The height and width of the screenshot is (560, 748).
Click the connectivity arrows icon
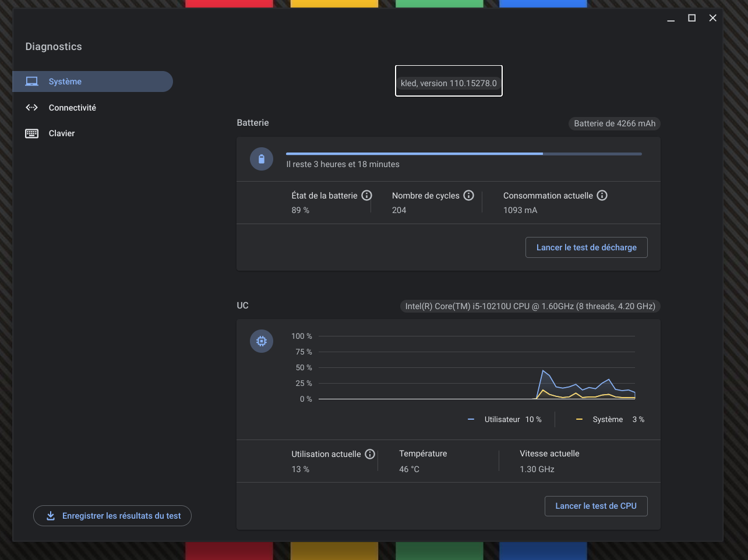[32, 108]
